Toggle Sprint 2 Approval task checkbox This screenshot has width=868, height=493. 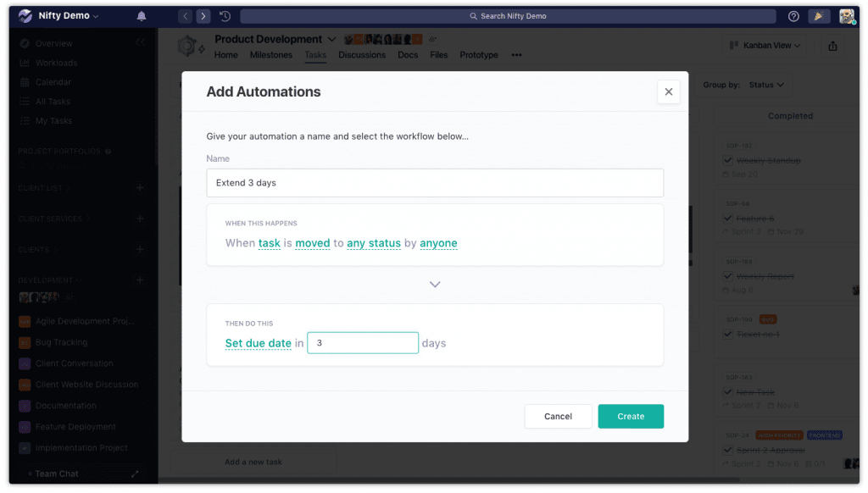[x=728, y=450]
